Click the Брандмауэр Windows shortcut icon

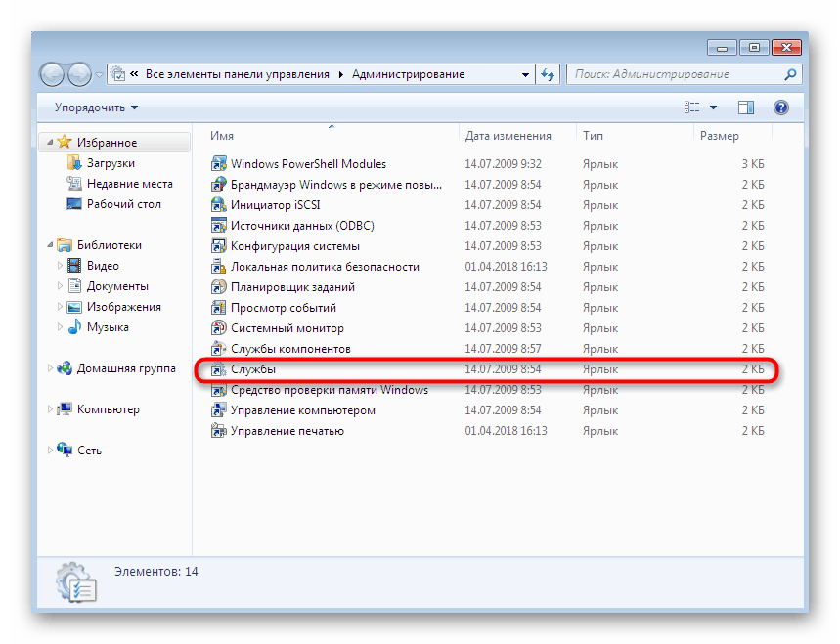(x=218, y=184)
